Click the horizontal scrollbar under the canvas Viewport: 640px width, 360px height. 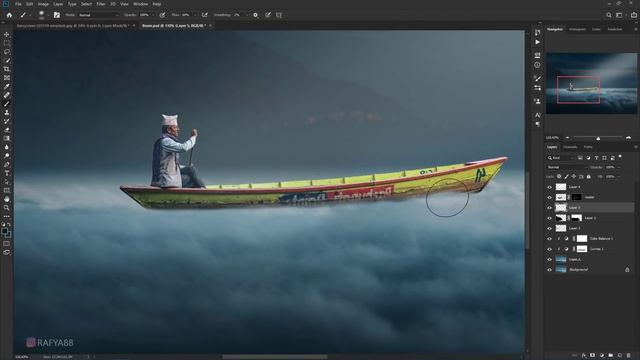point(274,357)
